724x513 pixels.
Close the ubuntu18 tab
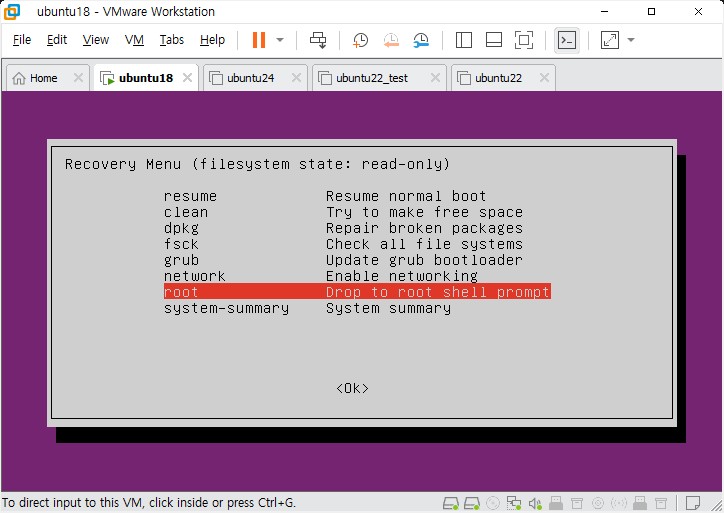click(x=187, y=78)
